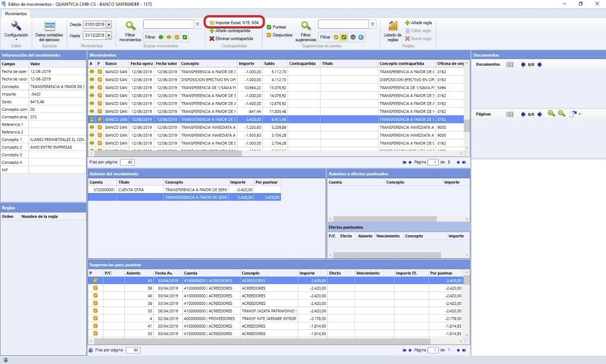The width and height of the screenshot is (606, 364).
Task: Click Eliminar contrapartida
Action: [231, 39]
